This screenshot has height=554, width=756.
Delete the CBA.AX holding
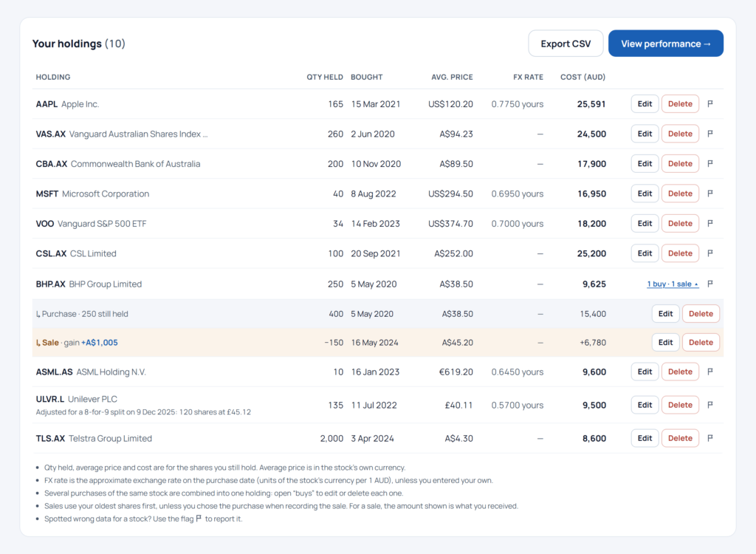click(680, 163)
